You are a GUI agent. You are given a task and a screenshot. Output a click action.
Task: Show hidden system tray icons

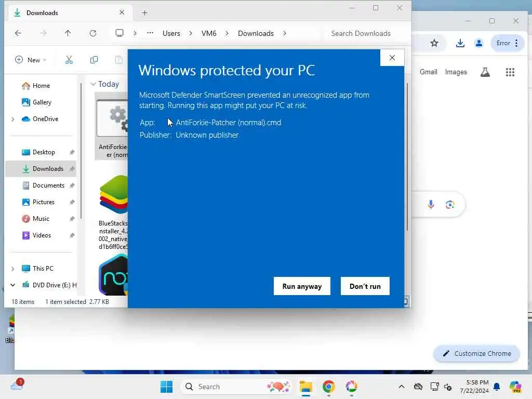(x=402, y=387)
